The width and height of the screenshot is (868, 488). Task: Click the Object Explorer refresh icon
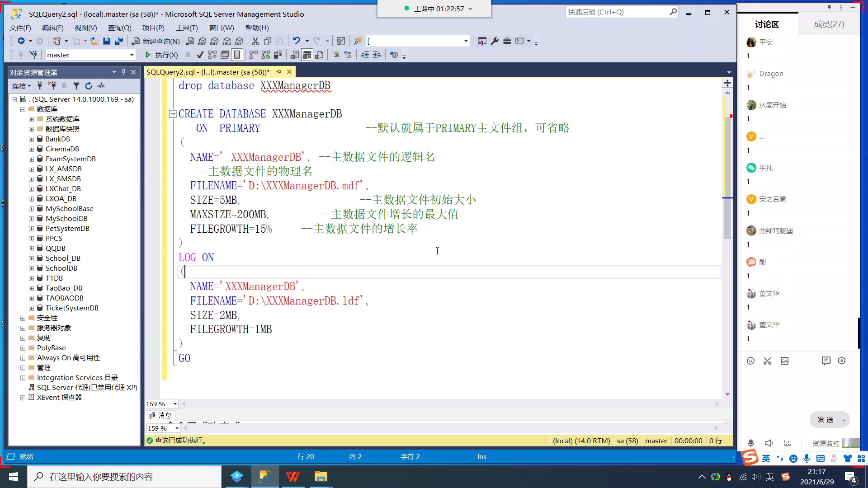[x=89, y=85]
